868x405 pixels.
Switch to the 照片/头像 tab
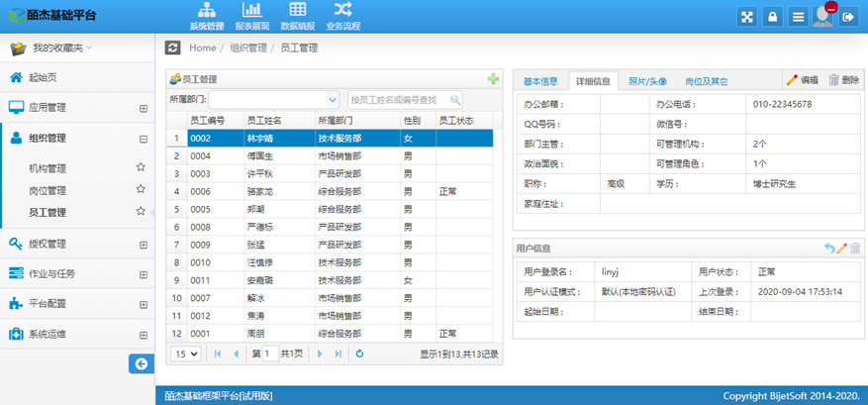(x=647, y=81)
